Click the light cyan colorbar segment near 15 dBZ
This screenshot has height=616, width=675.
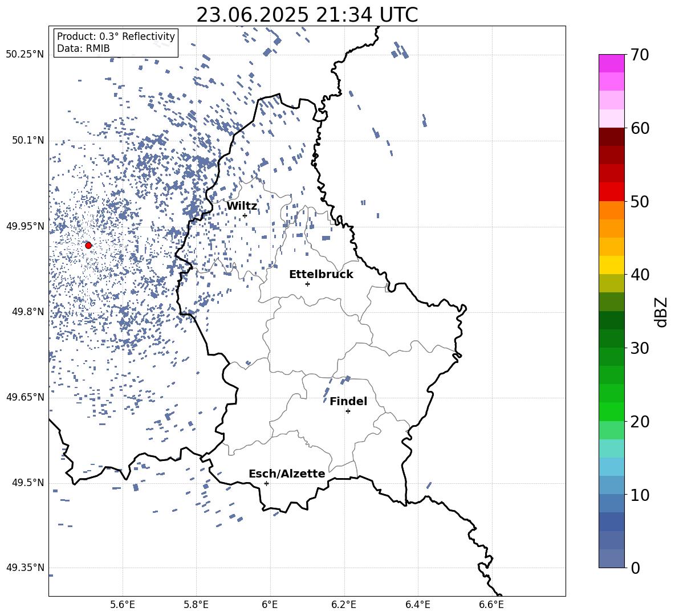click(612, 448)
